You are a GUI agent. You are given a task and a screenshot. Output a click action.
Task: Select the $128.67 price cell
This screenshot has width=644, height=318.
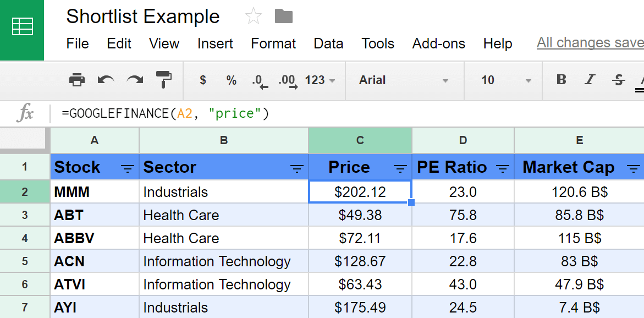[360, 261]
